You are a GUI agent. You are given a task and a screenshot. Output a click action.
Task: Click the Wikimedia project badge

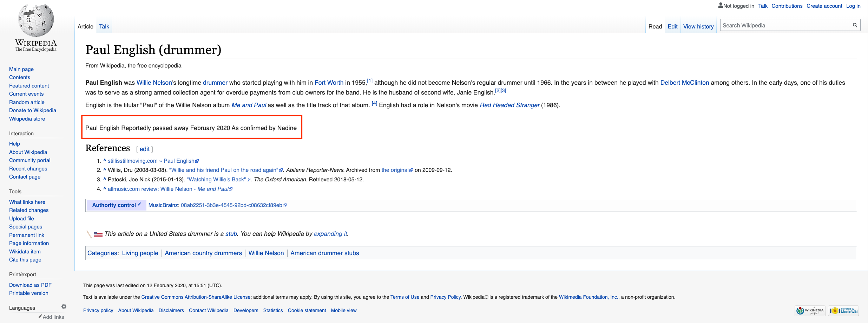(810, 311)
